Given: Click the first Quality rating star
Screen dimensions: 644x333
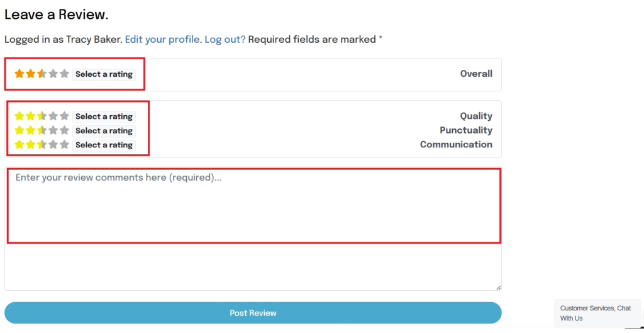Looking at the screenshot, I should click(x=19, y=116).
